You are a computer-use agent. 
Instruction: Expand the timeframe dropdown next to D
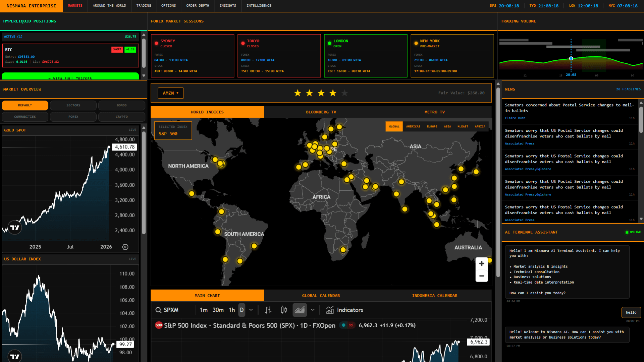pyautogui.click(x=251, y=310)
